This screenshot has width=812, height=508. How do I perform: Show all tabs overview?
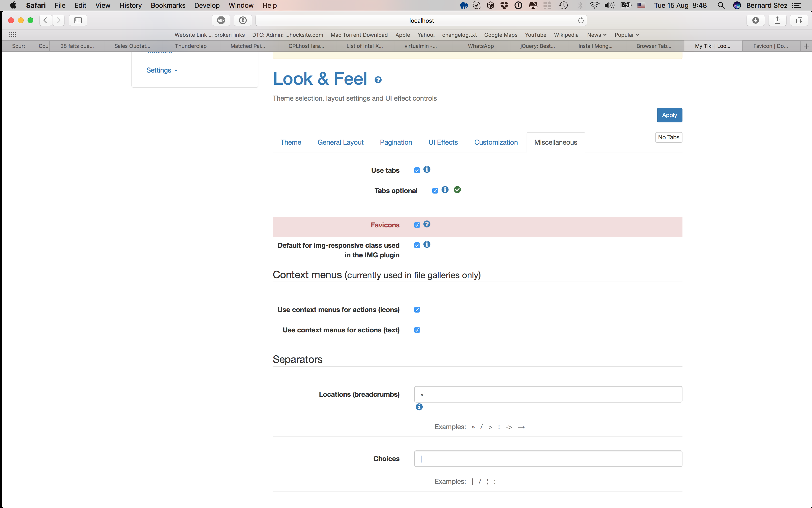pyautogui.click(x=799, y=20)
